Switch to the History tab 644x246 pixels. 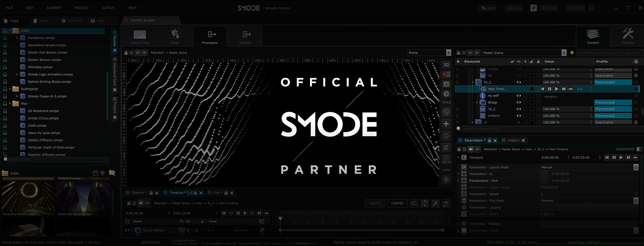514,140
